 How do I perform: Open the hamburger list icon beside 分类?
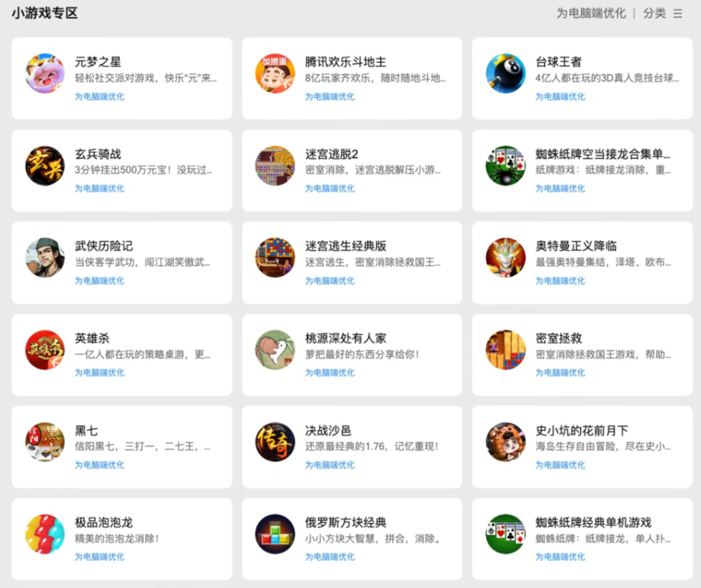click(678, 14)
